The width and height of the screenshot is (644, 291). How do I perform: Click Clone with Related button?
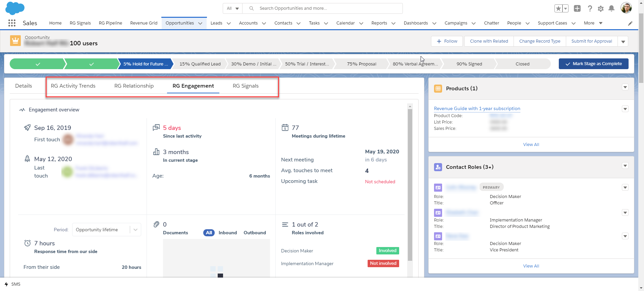[x=489, y=41]
